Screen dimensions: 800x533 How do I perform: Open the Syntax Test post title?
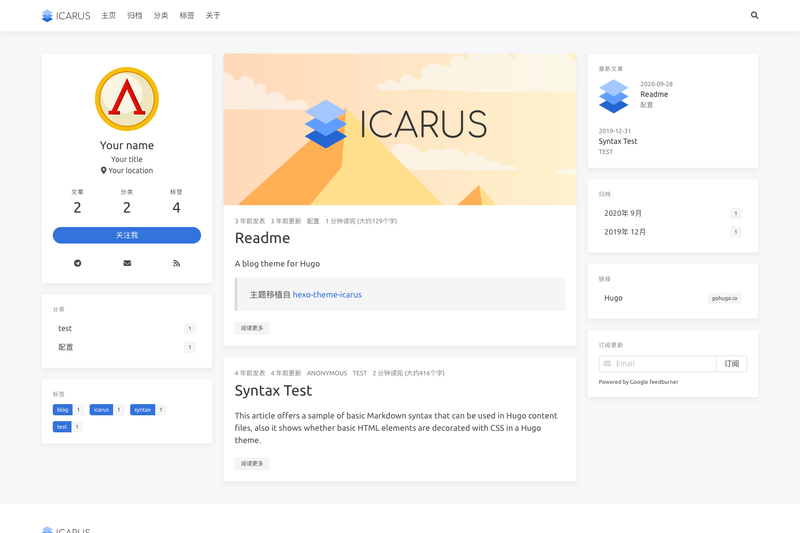coord(273,391)
